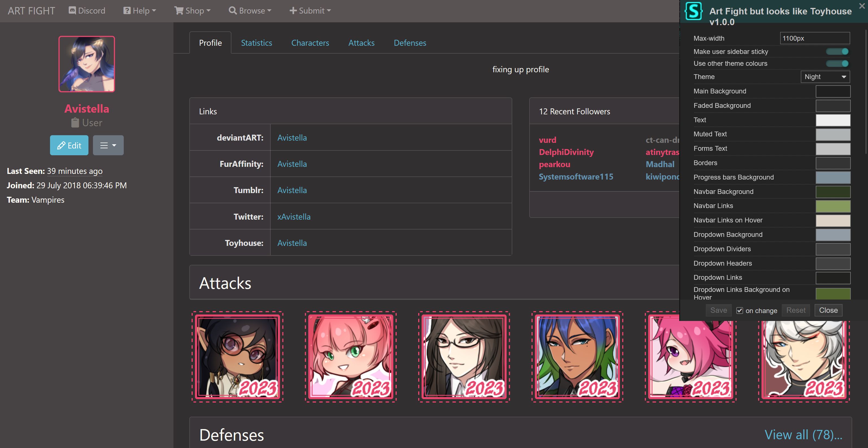The image size is (868, 448).
Task: Open the Tumblr Avistella link
Action: point(292,190)
